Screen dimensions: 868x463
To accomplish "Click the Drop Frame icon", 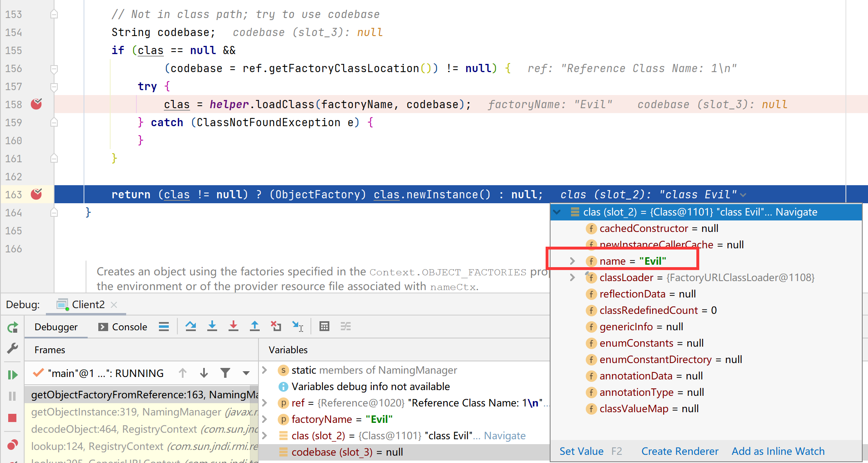I will (x=276, y=327).
